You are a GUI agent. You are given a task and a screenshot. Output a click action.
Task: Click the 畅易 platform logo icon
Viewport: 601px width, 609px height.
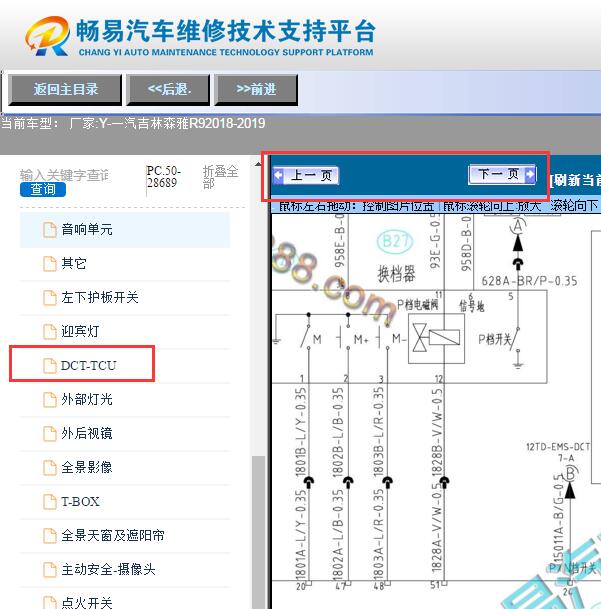[48, 36]
